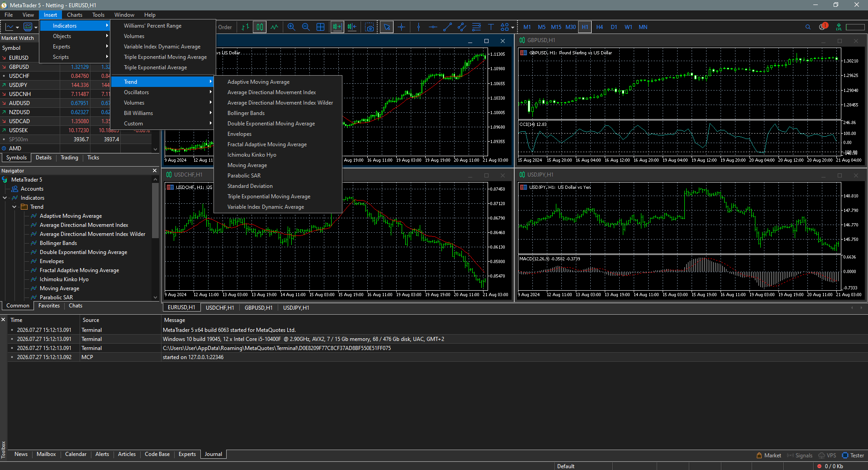Select the vertical line drawing tool
The image size is (868, 470).
(418, 27)
